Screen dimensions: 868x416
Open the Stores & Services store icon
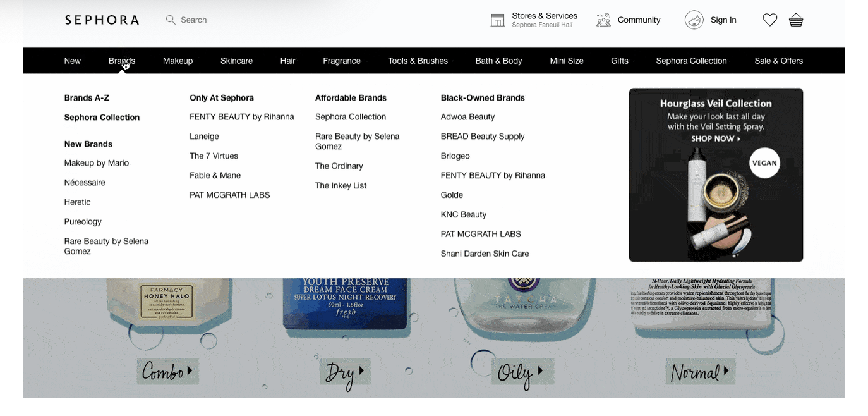click(x=498, y=20)
